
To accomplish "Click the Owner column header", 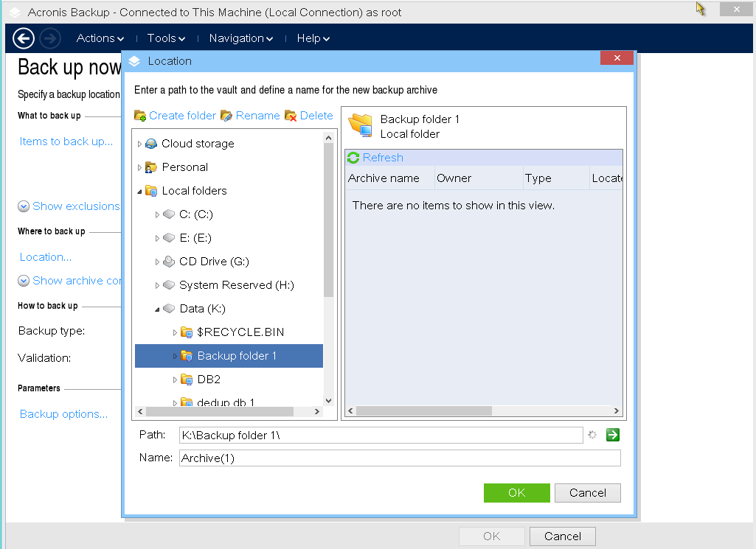I will [x=479, y=178].
